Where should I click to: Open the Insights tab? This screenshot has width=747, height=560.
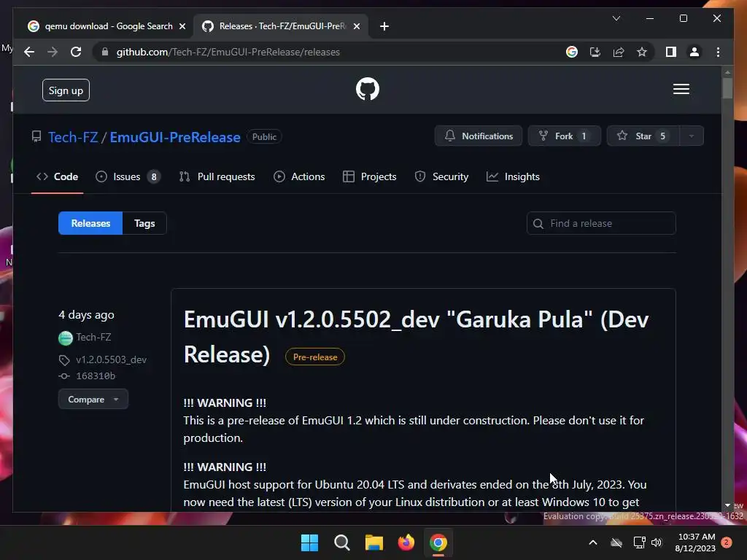pyautogui.click(x=513, y=176)
